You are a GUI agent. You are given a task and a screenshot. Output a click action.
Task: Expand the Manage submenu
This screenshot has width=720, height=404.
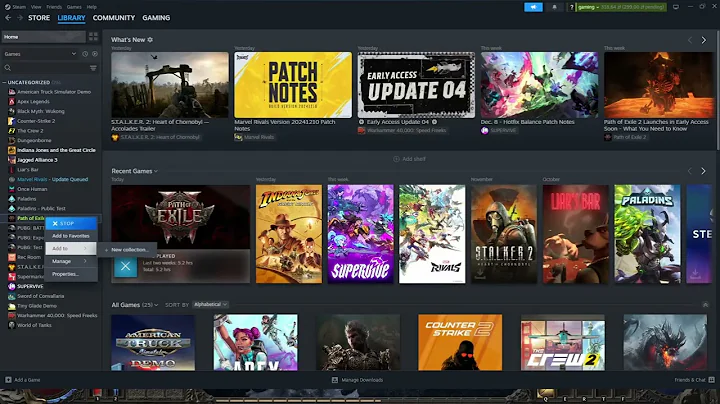tap(71, 261)
